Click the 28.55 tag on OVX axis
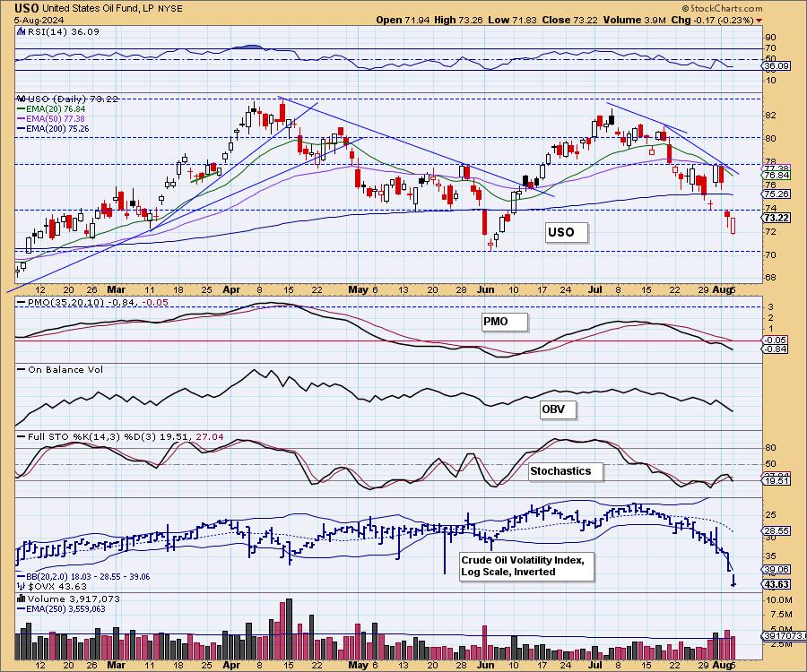Screen dimensions: 807x672 point(777,530)
